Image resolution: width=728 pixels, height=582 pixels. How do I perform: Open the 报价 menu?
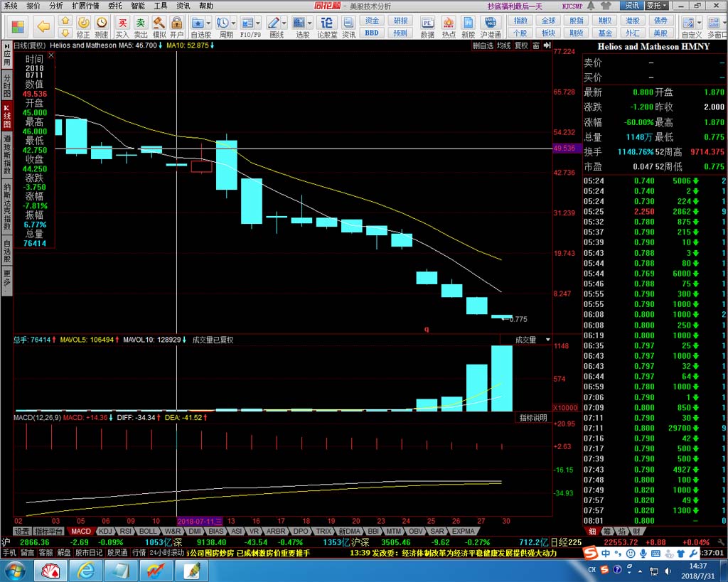[33, 6]
